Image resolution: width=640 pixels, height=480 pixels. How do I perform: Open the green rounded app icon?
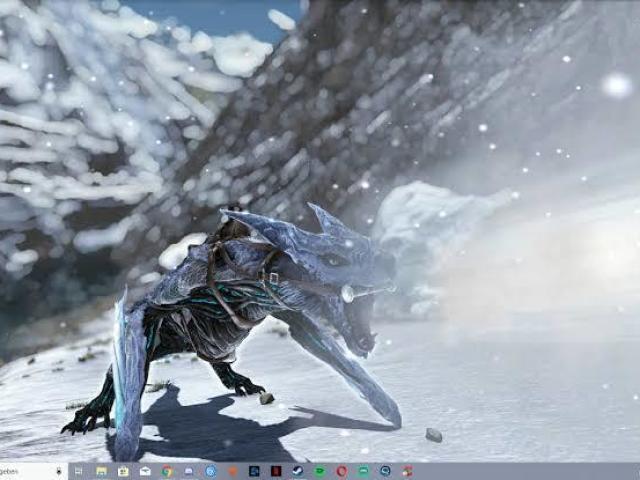363,471
